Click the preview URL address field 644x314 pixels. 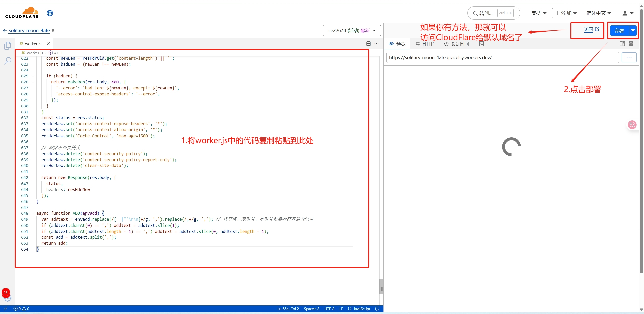coord(502,57)
